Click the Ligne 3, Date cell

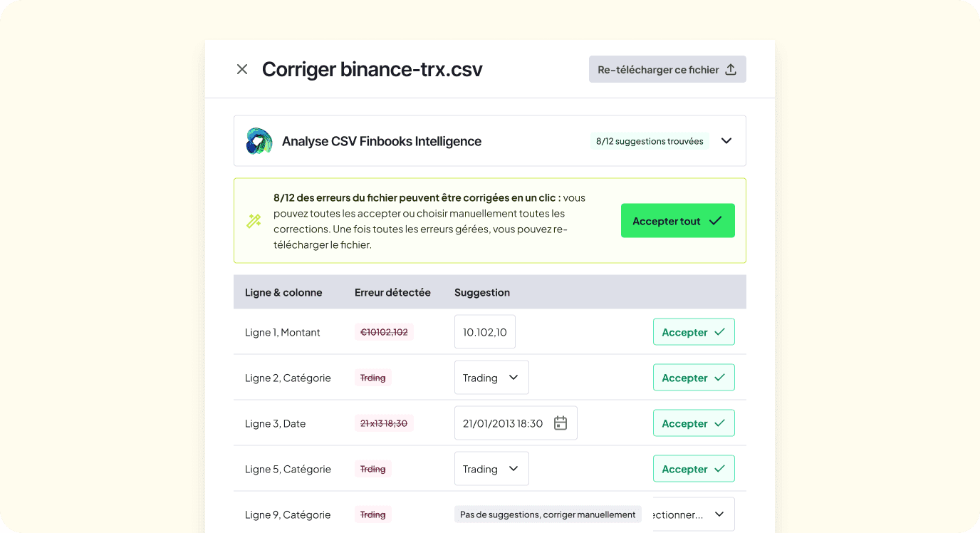(275, 423)
